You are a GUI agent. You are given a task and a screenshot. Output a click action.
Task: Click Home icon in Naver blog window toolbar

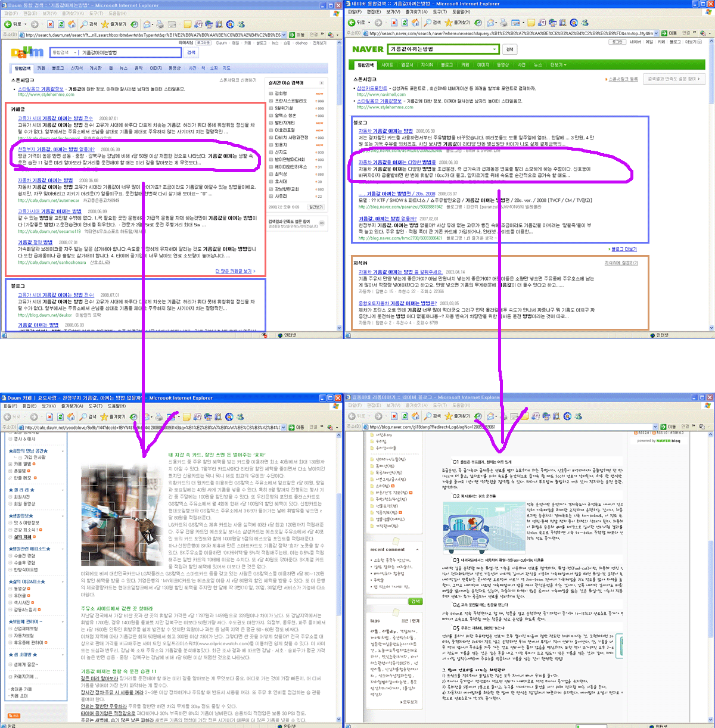pos(415,416)
